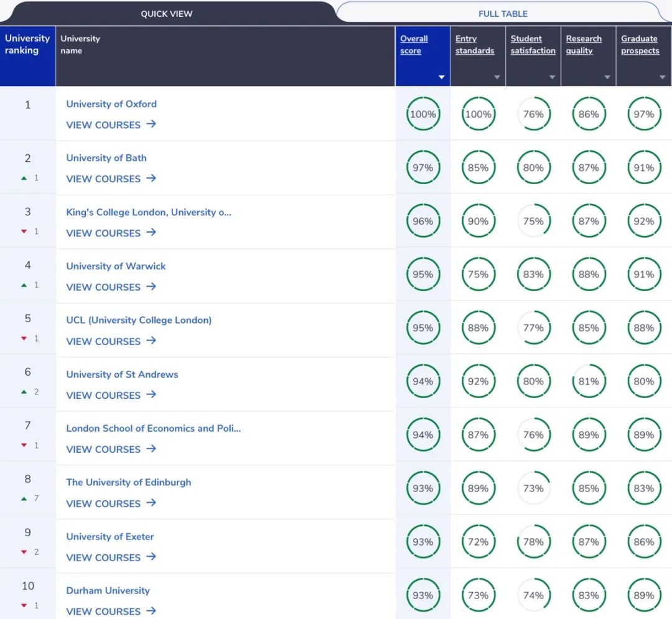Screen dimensions: 672x619
Task: Open The University of Edinburgh link
Action: 129,483
